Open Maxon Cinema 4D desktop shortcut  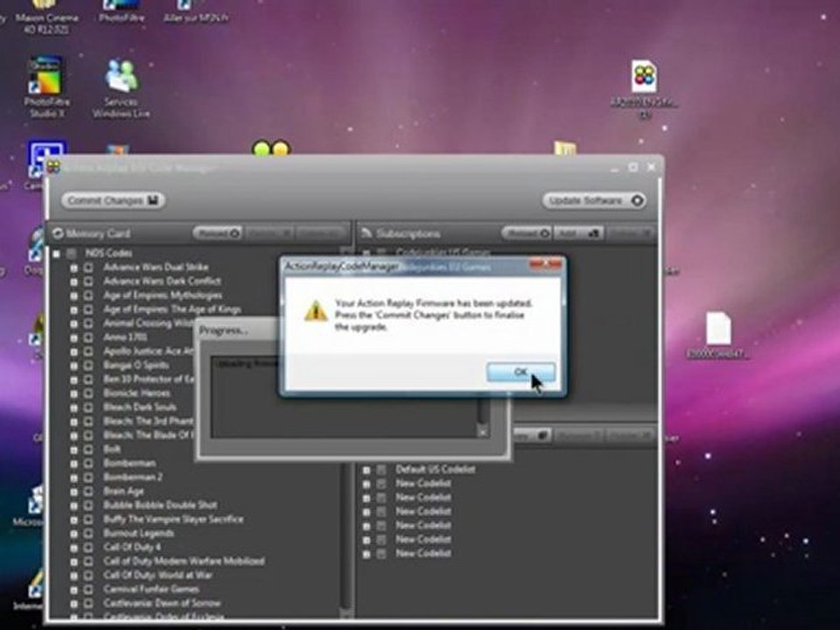[x=46, y=16]
